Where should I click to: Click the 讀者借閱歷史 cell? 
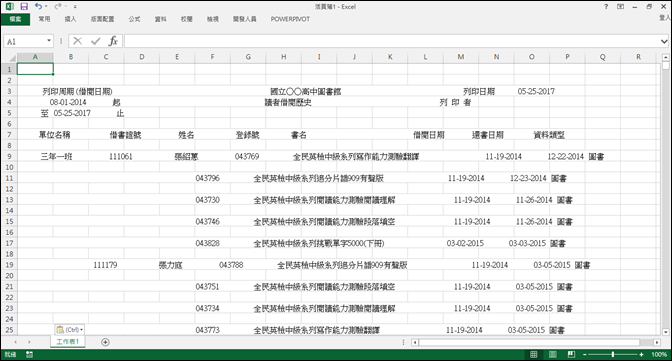(288, 102)
